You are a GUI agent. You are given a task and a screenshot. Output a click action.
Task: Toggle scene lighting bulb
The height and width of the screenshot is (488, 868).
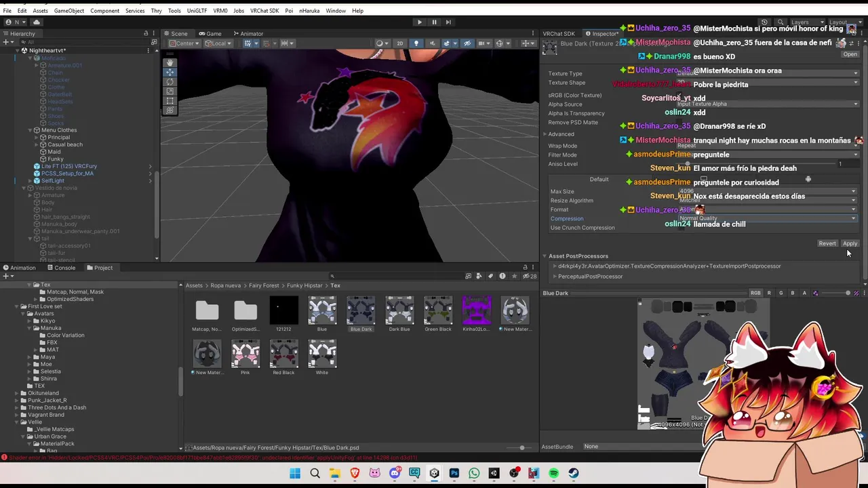coord(416,43)
